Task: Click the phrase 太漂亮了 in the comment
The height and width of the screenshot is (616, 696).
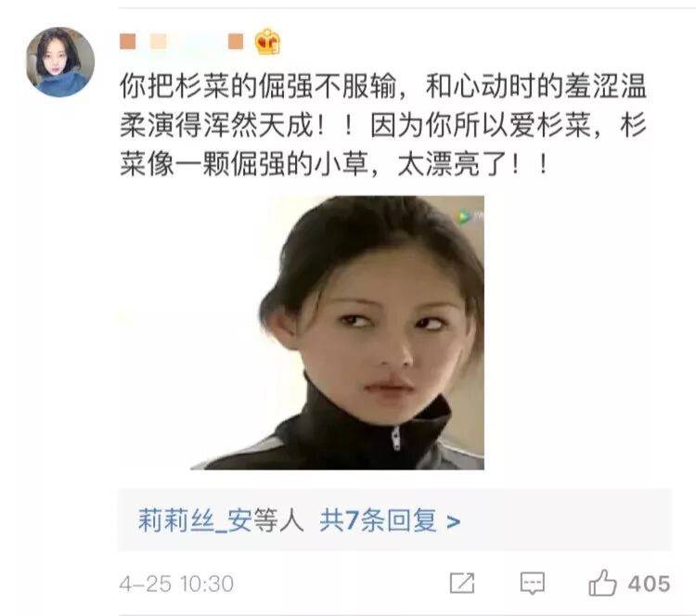Action: [452, 164]
